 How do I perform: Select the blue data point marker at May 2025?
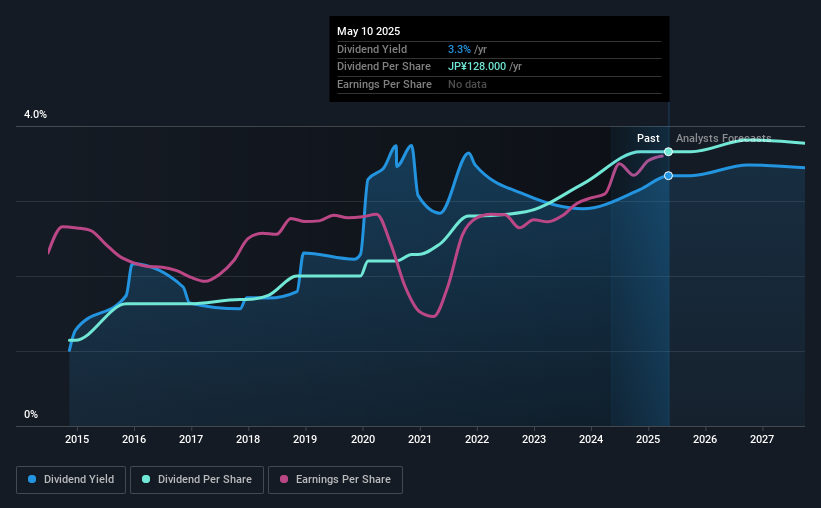point(669,176)
